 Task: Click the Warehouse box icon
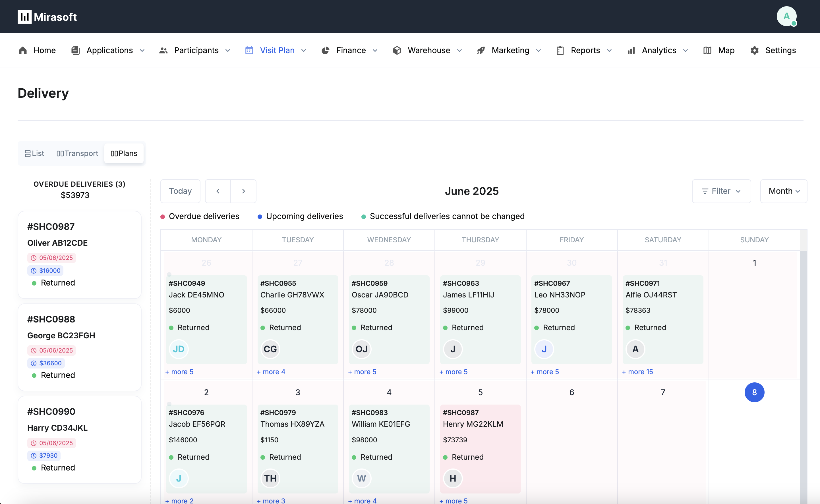tap(397, 50)
